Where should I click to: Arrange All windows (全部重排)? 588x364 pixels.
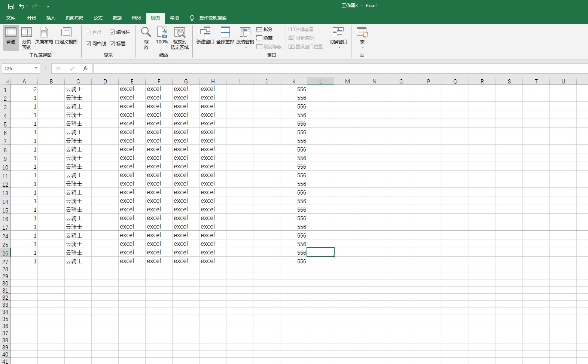(x=225, y=36)
